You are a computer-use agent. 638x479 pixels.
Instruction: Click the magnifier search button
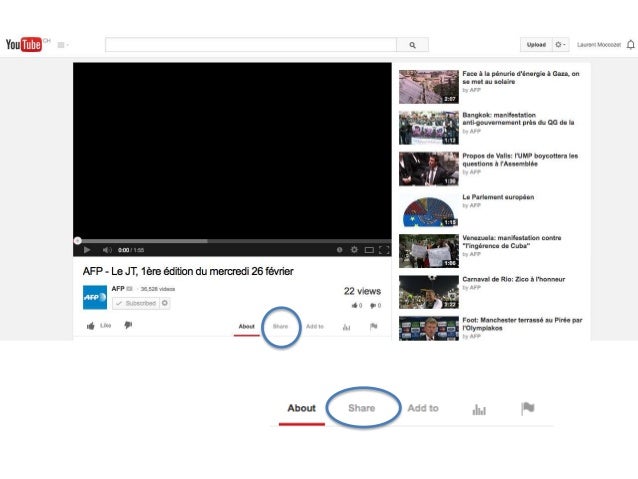point(412,45)
